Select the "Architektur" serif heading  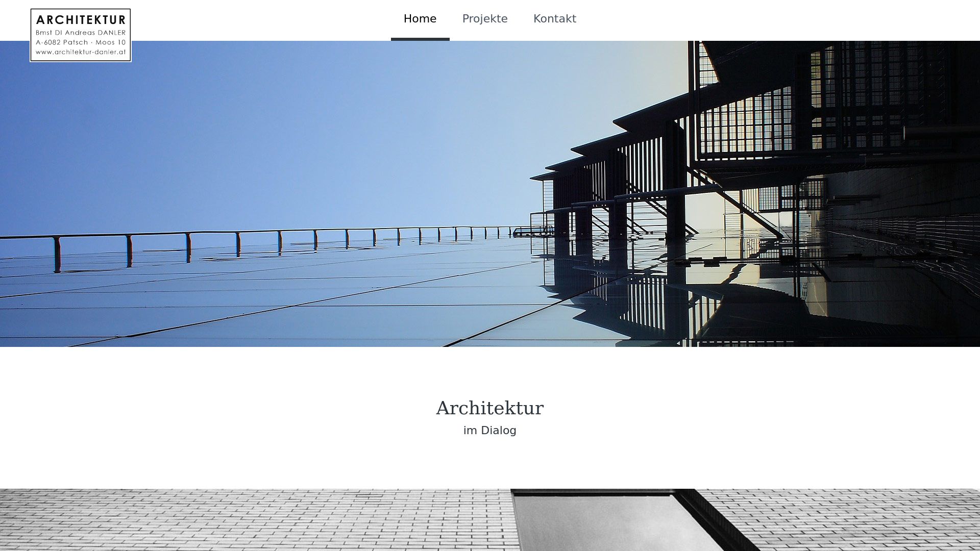click(490, 408)
